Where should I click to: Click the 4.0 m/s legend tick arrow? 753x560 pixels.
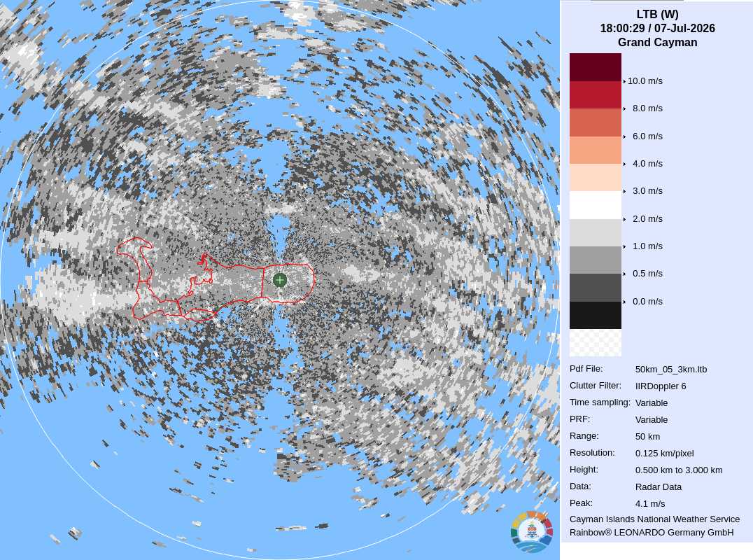(624, 164)
